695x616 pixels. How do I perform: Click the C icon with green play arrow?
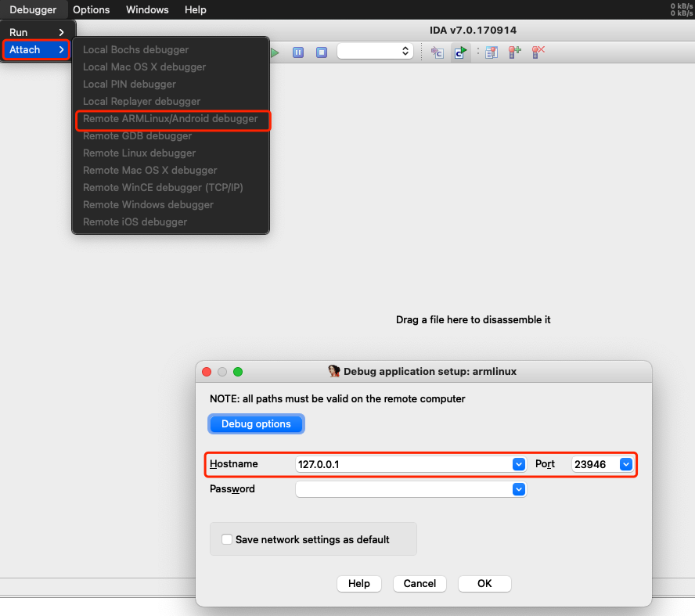point(461,52)
